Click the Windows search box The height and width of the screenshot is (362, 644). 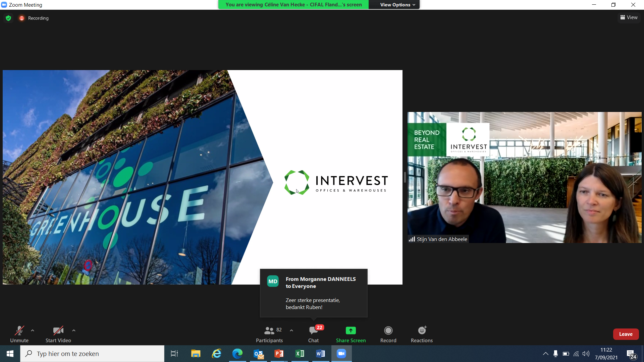tap(92, 354)
